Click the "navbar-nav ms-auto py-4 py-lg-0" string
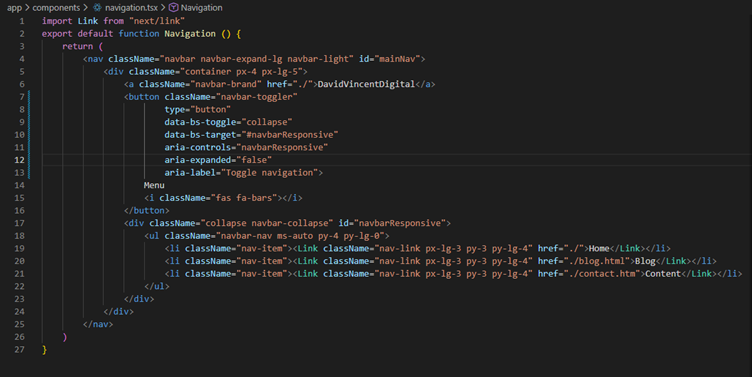The image size is (752, 377). [300, 236]
